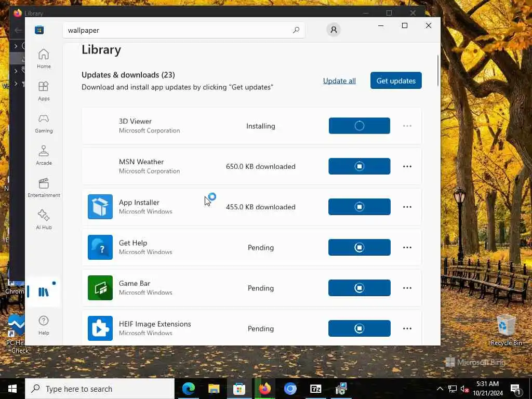Open more options for MSN Weather
The image size is (532, 399).
pyautogui.click(x=407, y=166)
